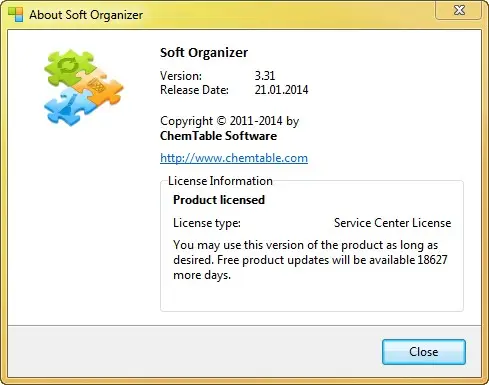
Task: Open the http://www.chemtable.com link
Action: pos(234,158)
